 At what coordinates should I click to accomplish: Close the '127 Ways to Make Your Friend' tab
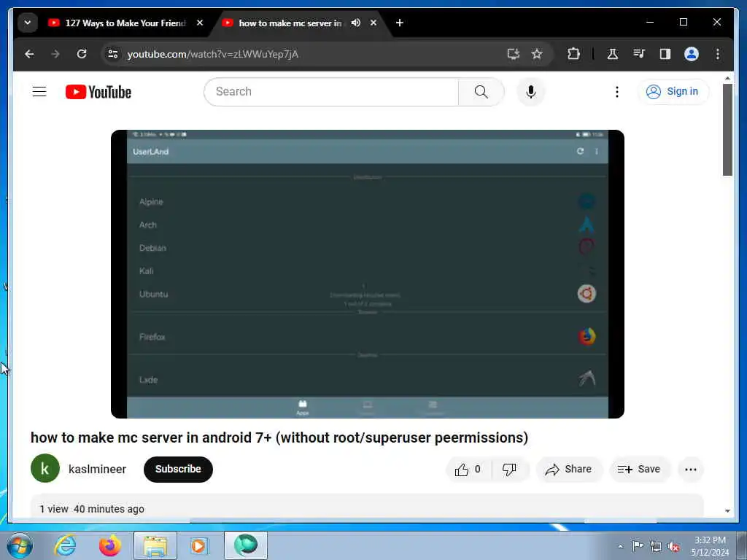[x=200, y=23]
